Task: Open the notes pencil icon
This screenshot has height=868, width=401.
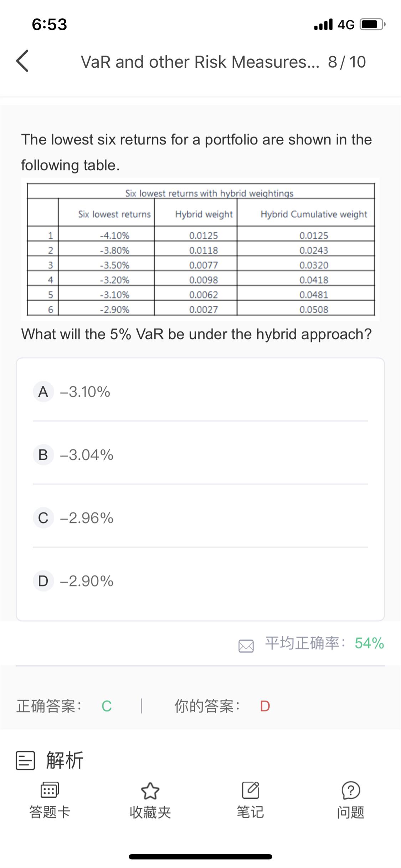Action: tap(250, 790)
